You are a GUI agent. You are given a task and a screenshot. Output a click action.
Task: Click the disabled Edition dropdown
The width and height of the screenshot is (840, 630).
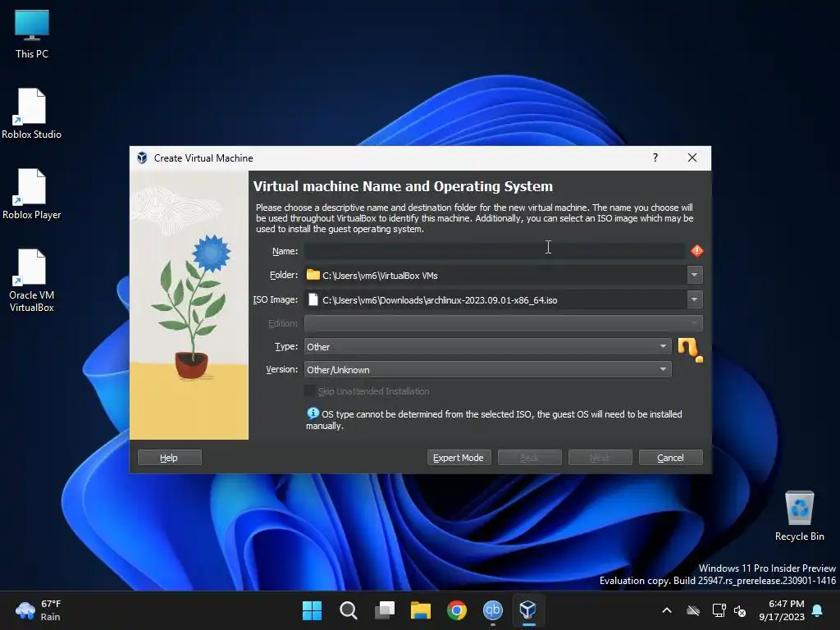pyautogui.click(x=503, y=323)
